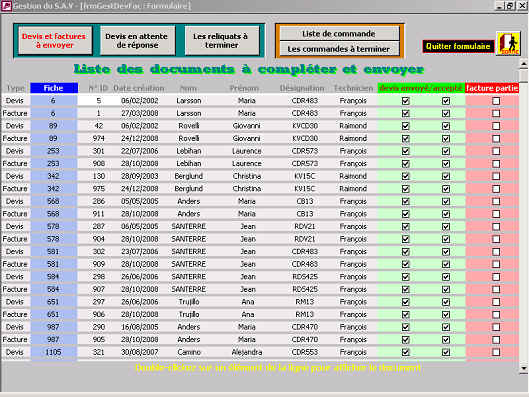The image size is (529, 397).
Task: Click the scrollbar up arrow at top right
Action: click(524, 64)
